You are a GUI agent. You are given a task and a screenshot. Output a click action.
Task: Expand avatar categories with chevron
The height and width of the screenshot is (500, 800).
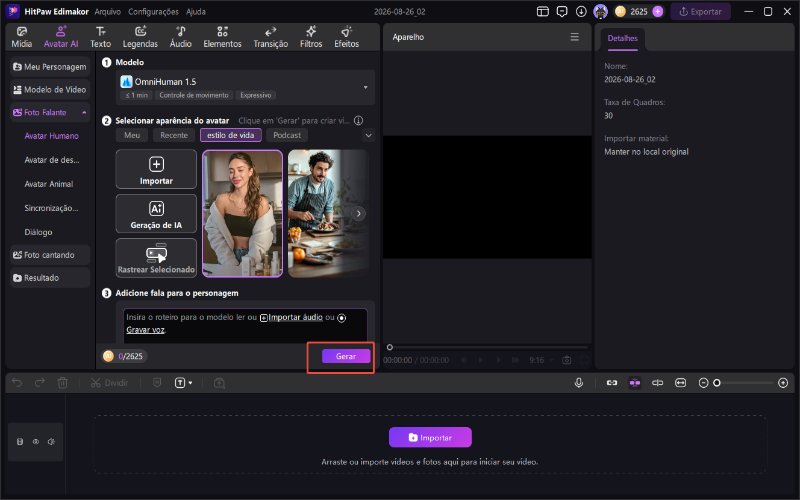368,136
